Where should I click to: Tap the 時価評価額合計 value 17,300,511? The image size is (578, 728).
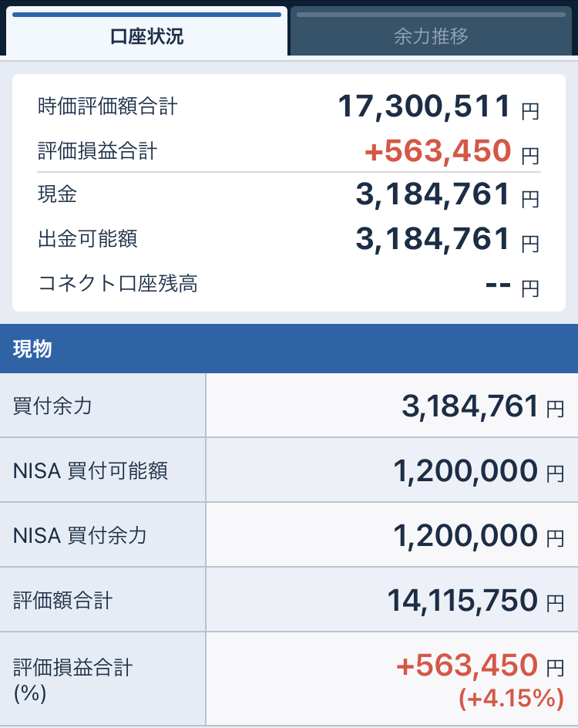425,106
